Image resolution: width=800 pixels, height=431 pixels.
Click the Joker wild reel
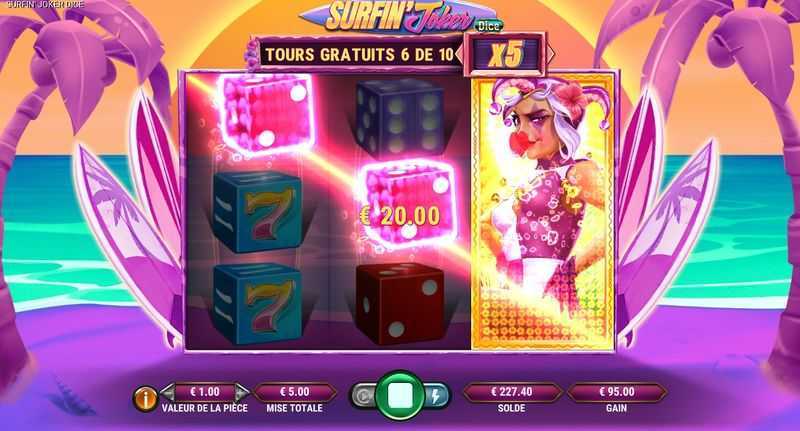(x=542, y=212)
